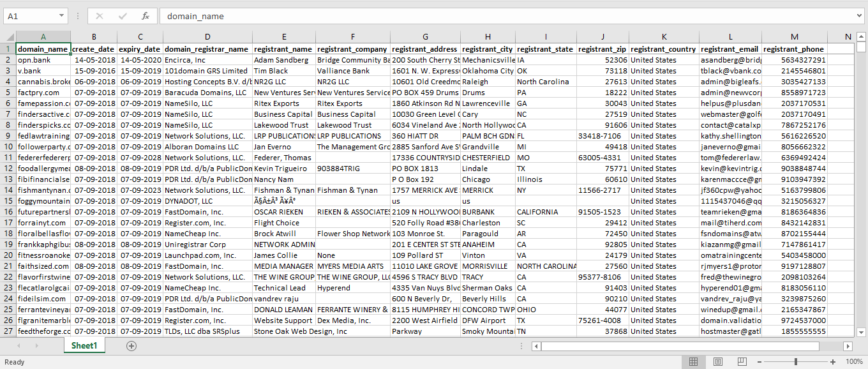Expand the formula bar with chevron

pyautogui.click(x=859, y=16)
